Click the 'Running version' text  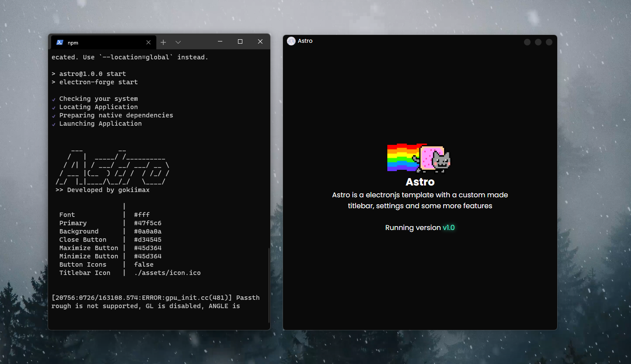[413, 227]
